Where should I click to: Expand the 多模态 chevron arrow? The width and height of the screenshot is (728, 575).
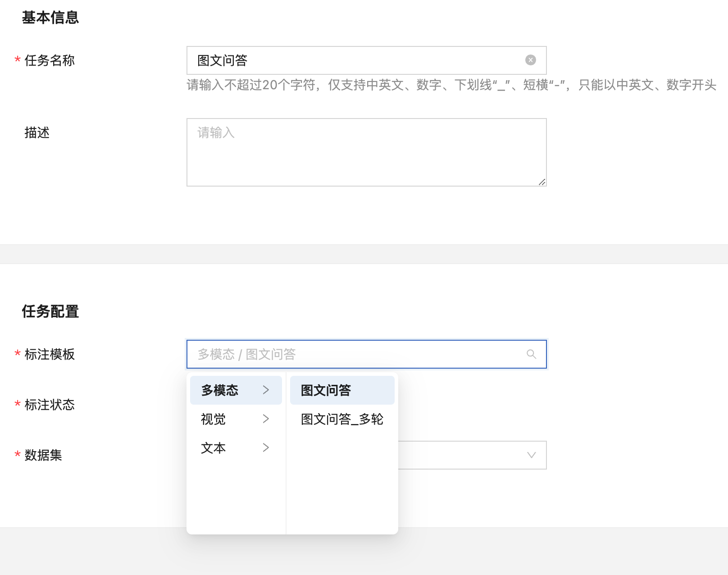pos(266,390)
